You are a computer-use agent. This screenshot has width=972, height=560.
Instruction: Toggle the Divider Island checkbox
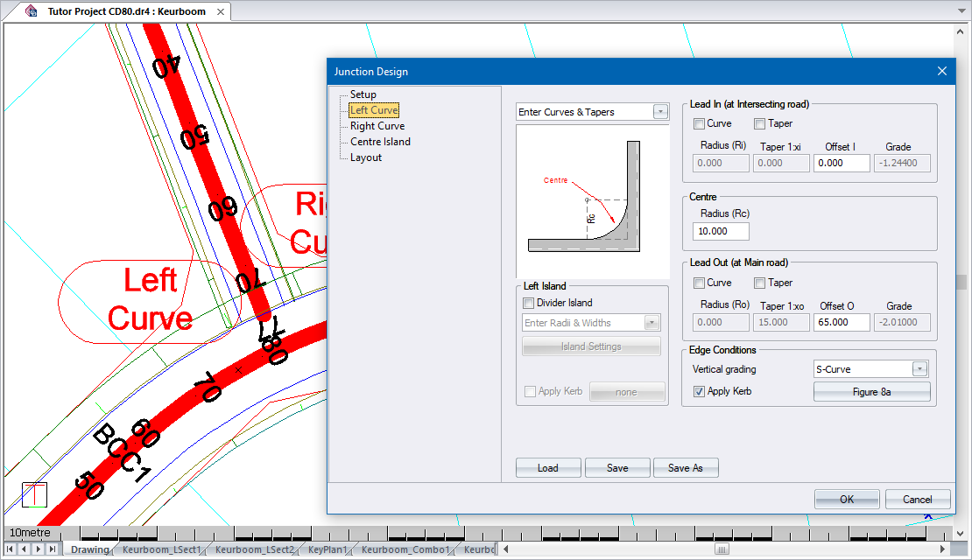[528, 304]
